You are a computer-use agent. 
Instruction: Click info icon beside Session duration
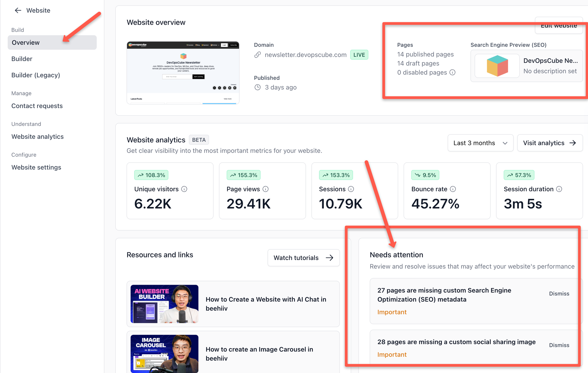coord(559,189)
